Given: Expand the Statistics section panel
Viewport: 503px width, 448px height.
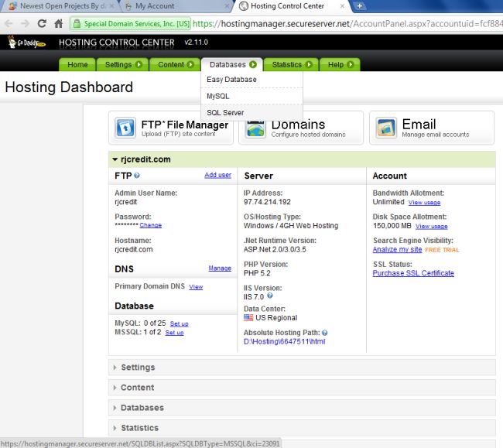Looking at the screenshot, I should [x=302, y=428].
